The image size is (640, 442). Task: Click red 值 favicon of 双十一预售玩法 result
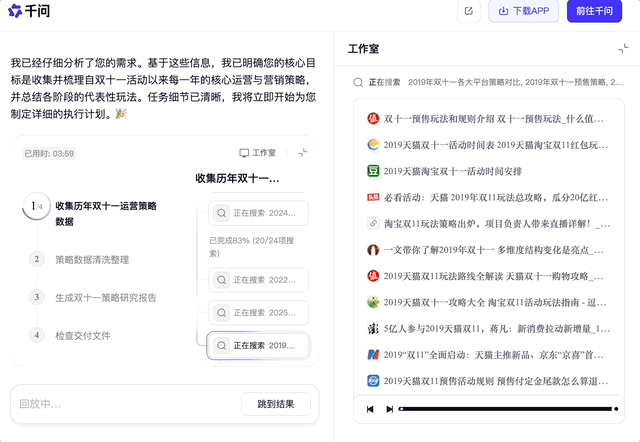[x=373, y=119]
